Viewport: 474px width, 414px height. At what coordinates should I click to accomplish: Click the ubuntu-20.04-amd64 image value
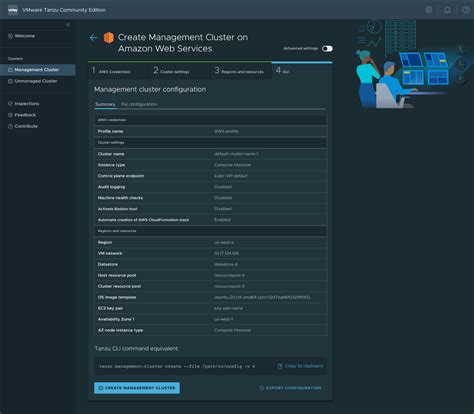(x=262, y=297)
